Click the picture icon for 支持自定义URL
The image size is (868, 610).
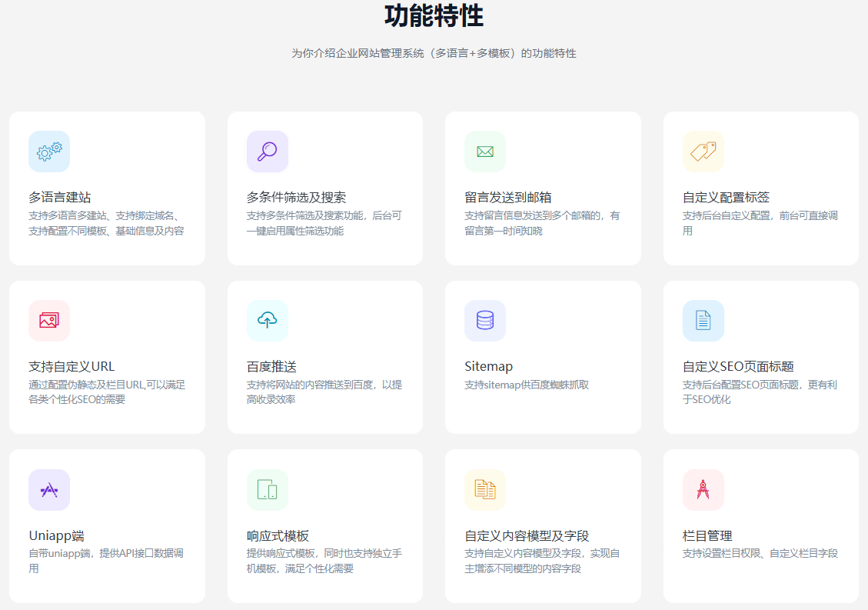[49, 321]
